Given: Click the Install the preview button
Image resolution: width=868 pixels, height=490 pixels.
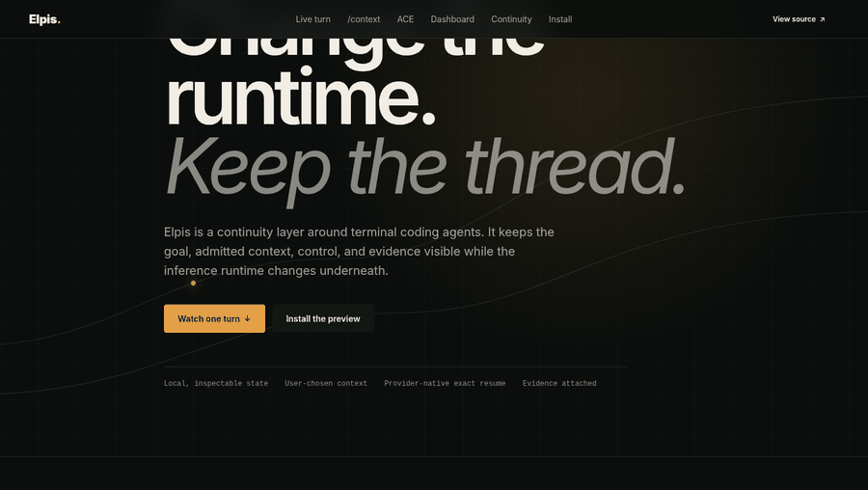Looking at the screenshot, I should click(323, 318).
